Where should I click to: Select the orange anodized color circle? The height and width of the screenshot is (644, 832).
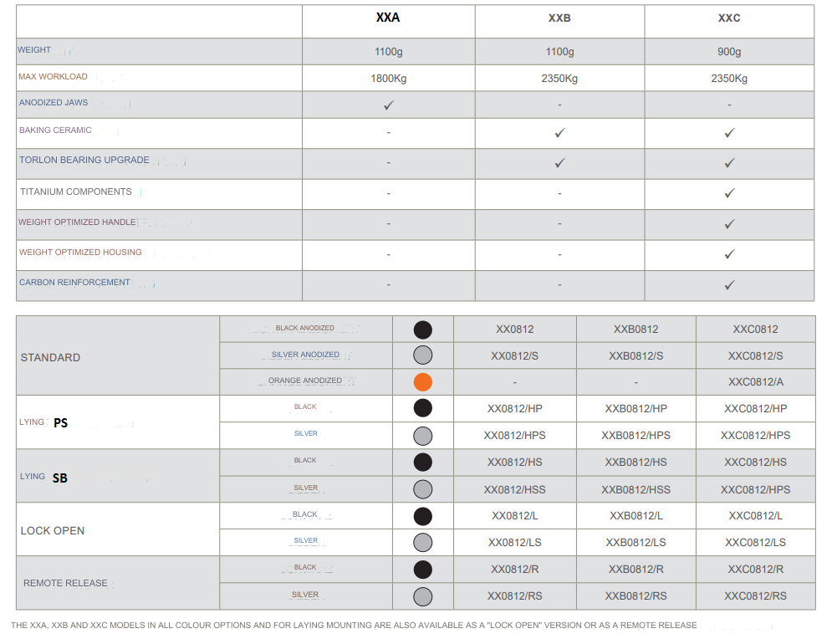point(423,382)
